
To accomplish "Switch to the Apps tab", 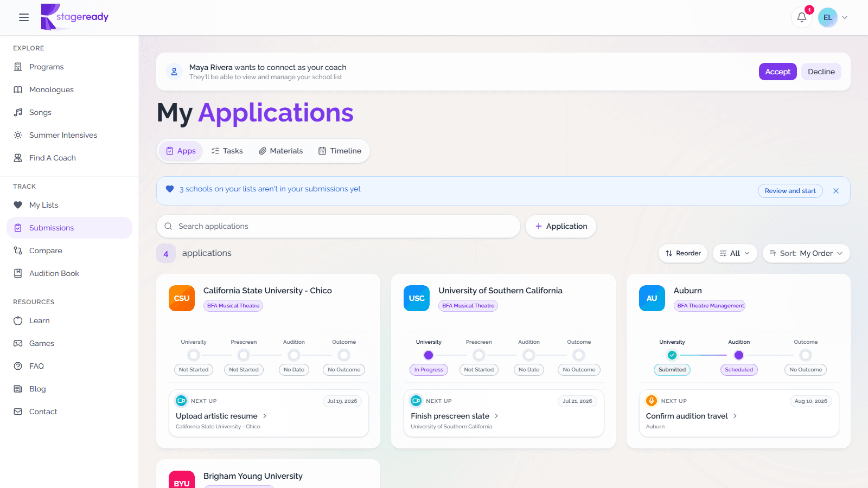I will tap(181, 151).
